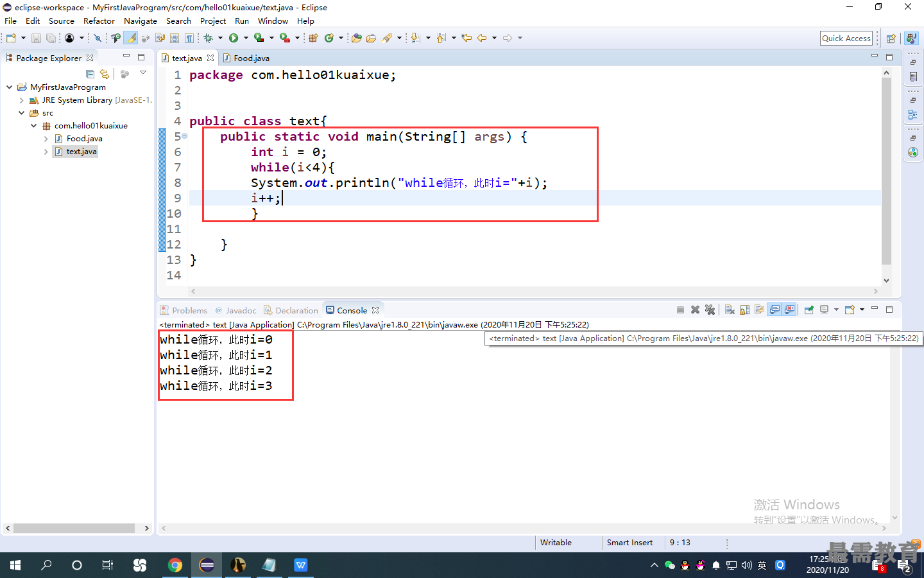Toggle Show Whitespace Characters pilcrow button

pos(189,38)
